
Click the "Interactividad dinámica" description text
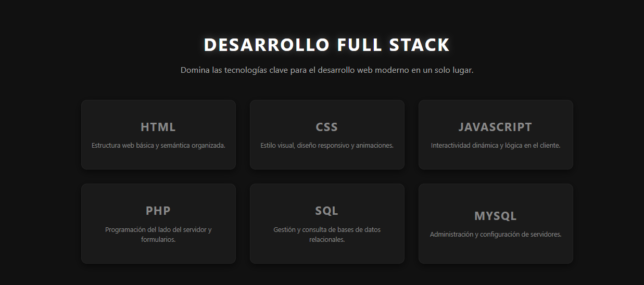(496, 146)
